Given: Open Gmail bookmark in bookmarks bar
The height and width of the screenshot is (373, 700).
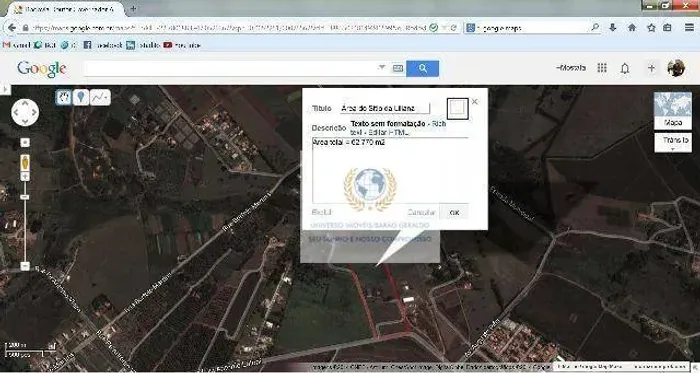Looking at the screenshot, I should pyautogui.click(x=16, y=45).
